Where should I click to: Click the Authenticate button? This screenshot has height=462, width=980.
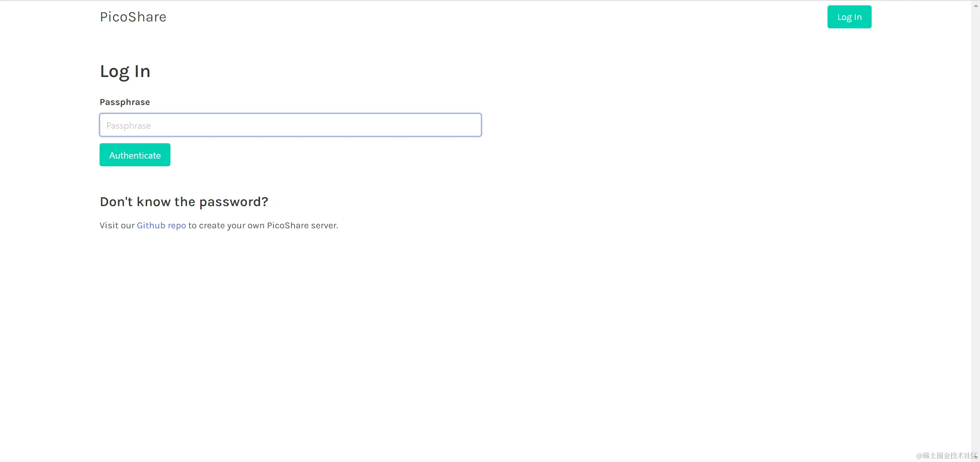pyautogui.click(x=135, y=155)
